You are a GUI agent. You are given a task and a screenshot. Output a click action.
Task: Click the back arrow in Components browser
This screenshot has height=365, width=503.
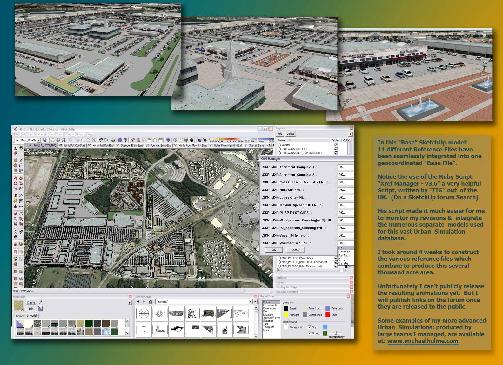pyautogui.click(x=139, y=302)
